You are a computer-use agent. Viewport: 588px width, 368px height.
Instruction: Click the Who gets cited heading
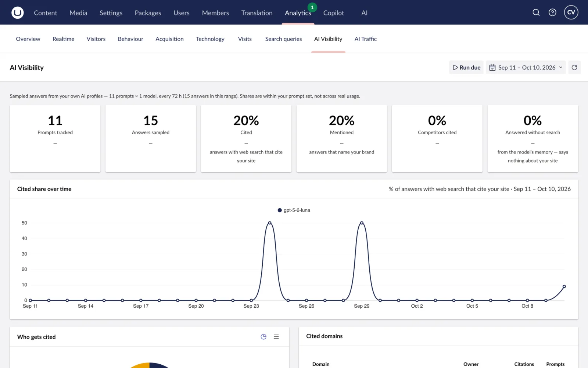(36, 337)
